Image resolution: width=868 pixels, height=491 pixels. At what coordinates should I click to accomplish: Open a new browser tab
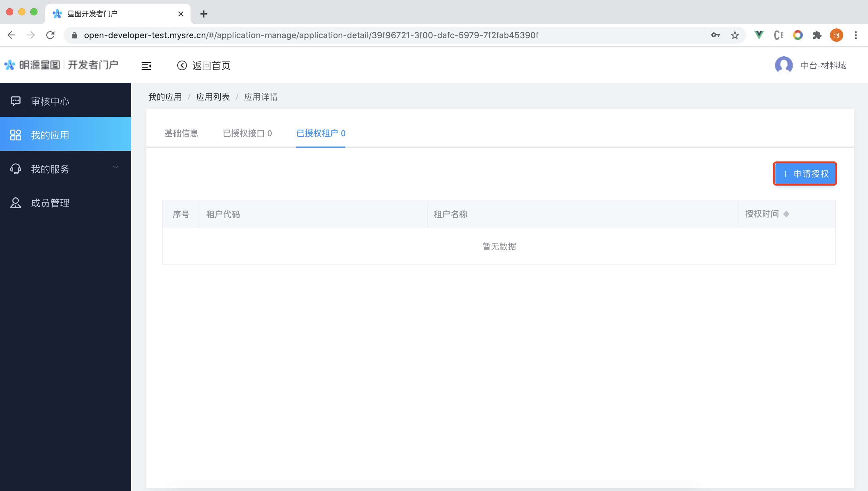(204, 14)
